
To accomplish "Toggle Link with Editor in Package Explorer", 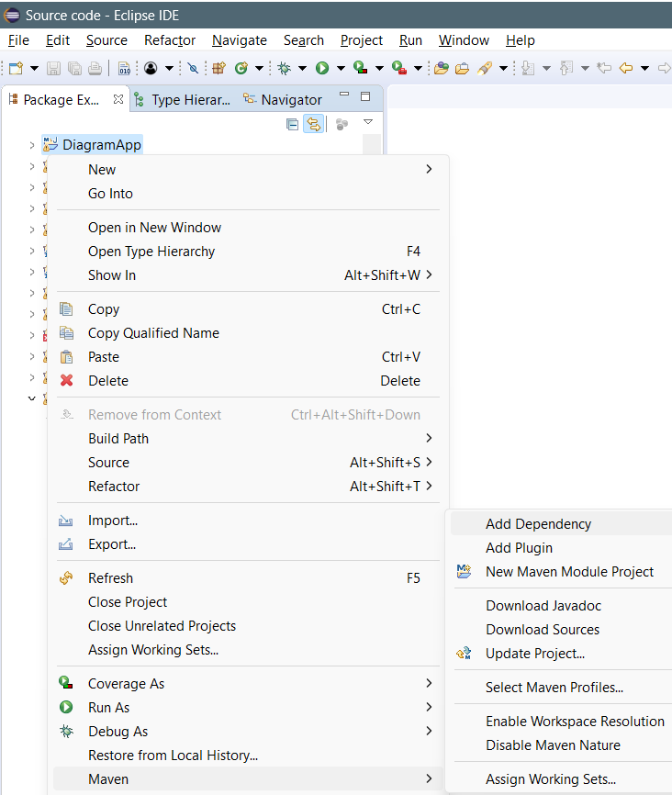I will [313, 124].
